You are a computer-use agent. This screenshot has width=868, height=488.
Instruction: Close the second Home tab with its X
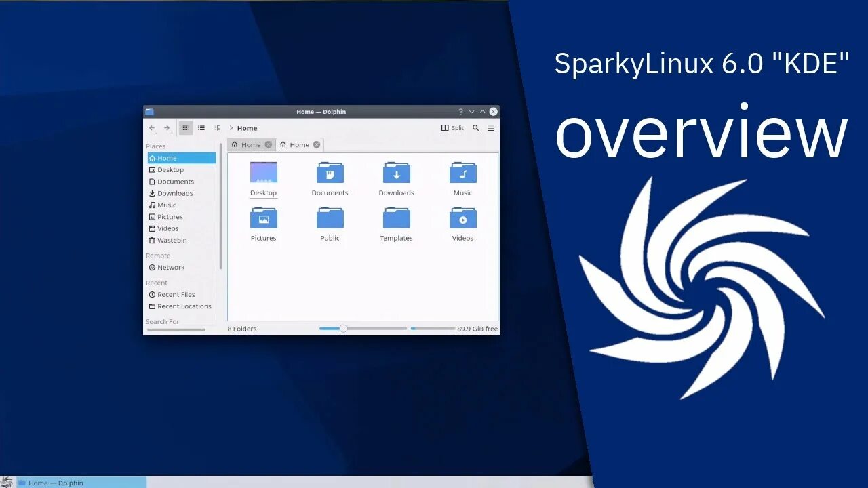coord(317,144)
